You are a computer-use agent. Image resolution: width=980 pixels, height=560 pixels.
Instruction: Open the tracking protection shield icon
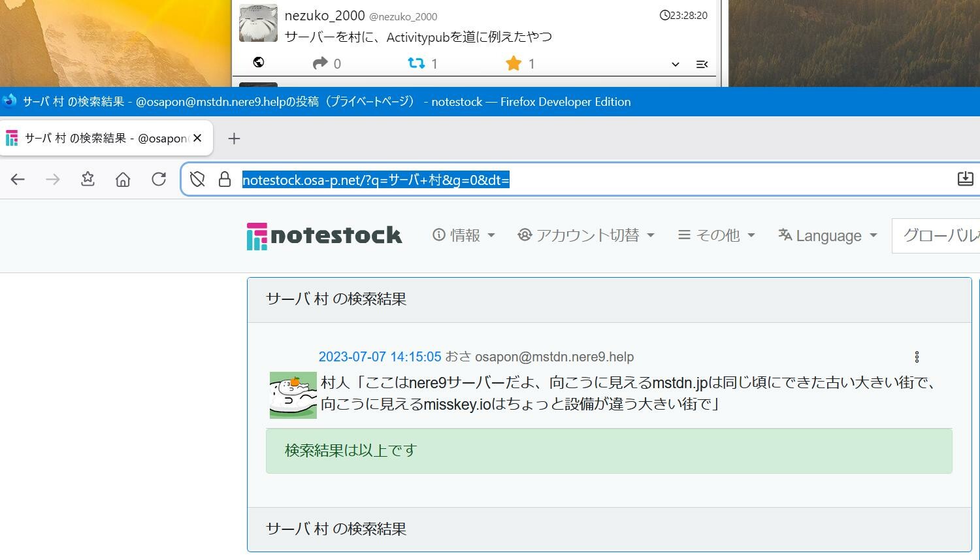tap(197, 179)
